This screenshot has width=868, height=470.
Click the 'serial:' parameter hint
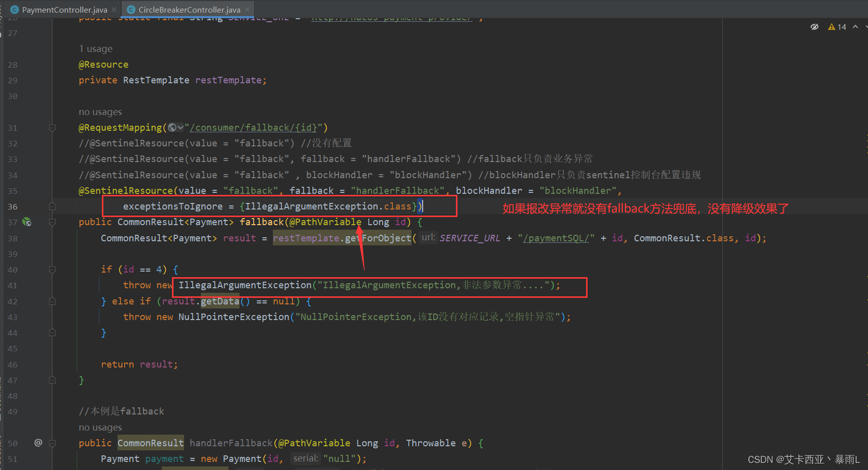306,458
